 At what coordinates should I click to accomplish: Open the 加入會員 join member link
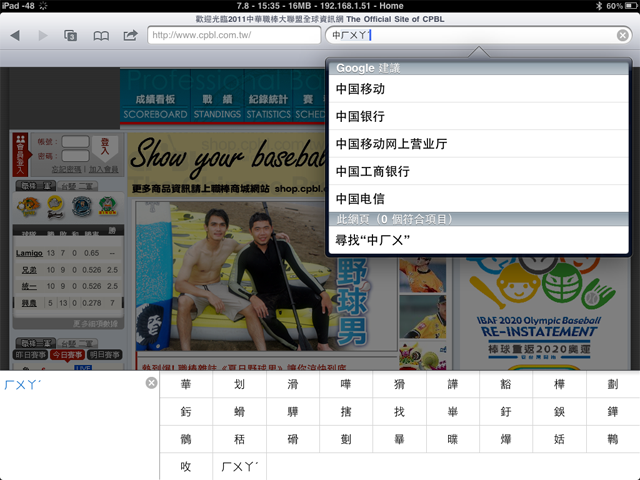[x=104, y=169]
